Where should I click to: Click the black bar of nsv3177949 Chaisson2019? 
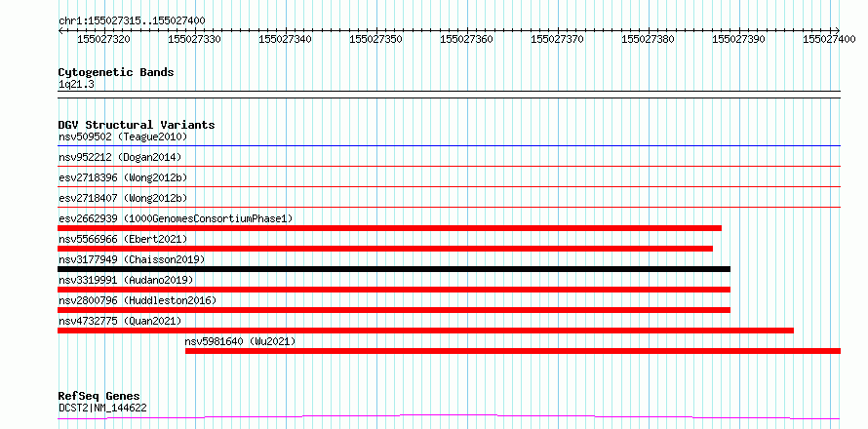click(x=394, y=269)
